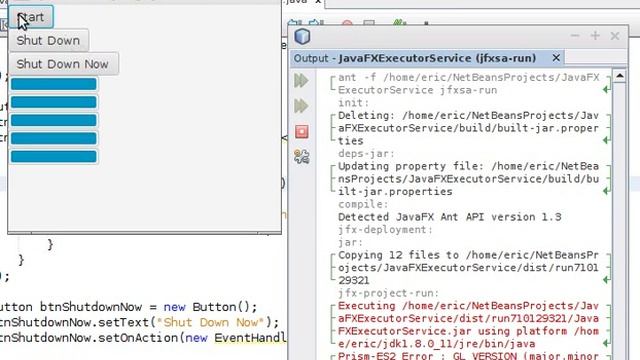Maximize the output window with the plus icon

coord(595,36)
